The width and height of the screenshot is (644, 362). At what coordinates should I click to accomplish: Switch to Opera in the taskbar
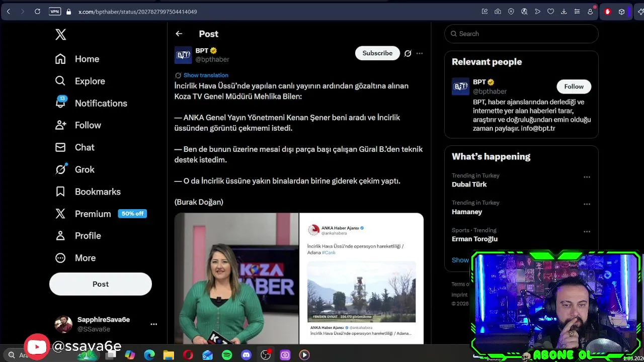188,355
